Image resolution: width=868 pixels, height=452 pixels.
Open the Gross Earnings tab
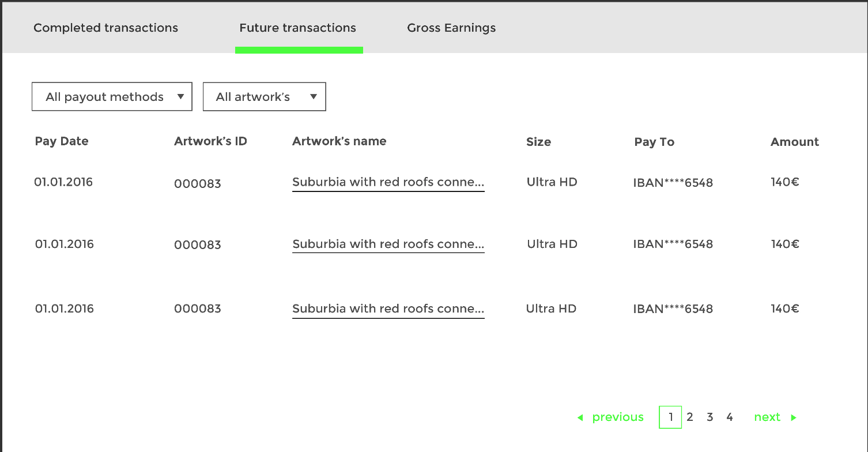point(451,28)
